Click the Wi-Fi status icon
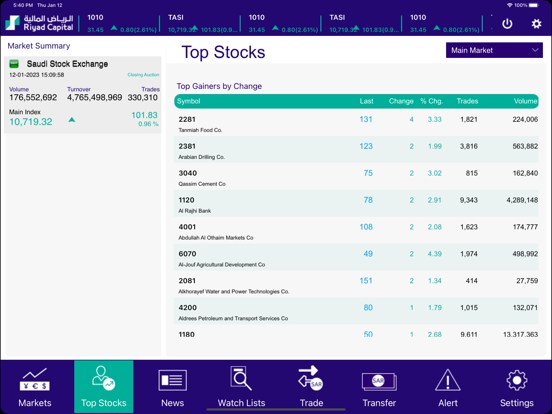Viewport: 552px width, 414px height. coord(509,5)
